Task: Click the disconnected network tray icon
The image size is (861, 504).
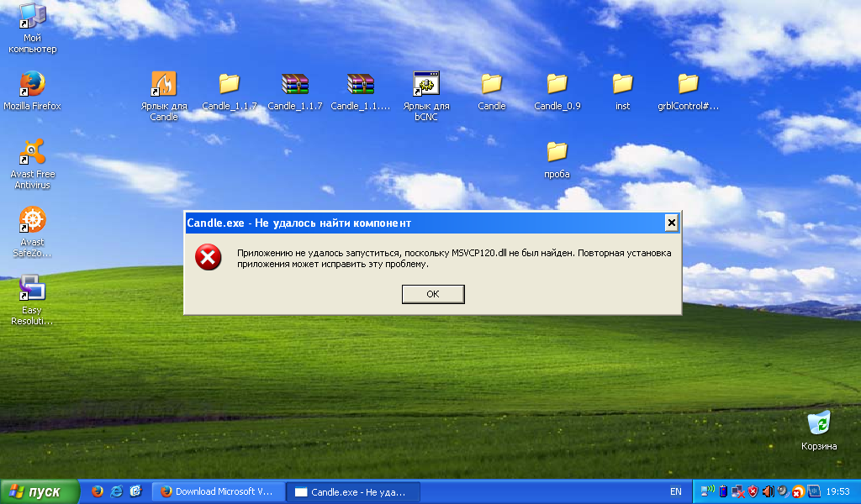Action: point(737,491)
